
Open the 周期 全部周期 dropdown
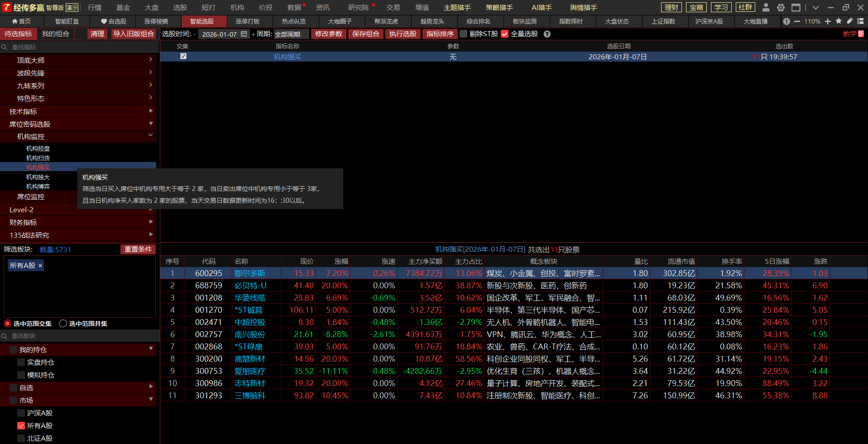[x=291, y=34]
